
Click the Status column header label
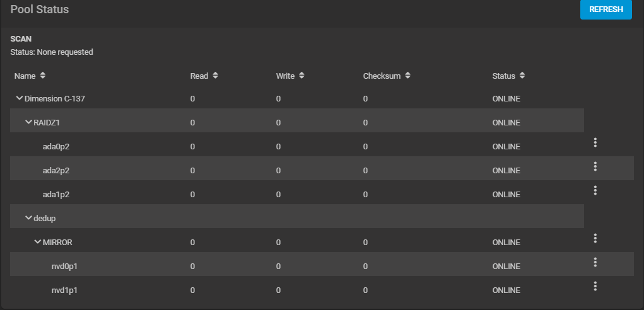tap(503, 76)
